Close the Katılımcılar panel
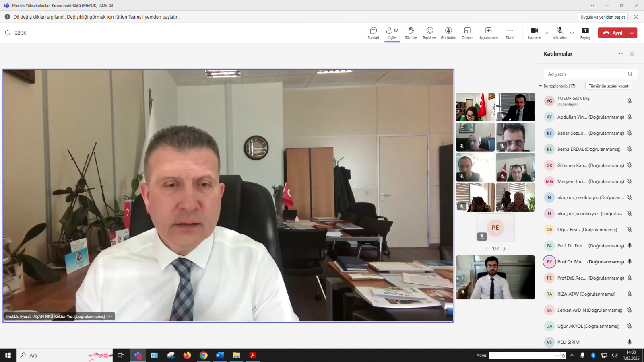Image resolution: width=644 pixels, height=362 pixels. tap(632, 53)
